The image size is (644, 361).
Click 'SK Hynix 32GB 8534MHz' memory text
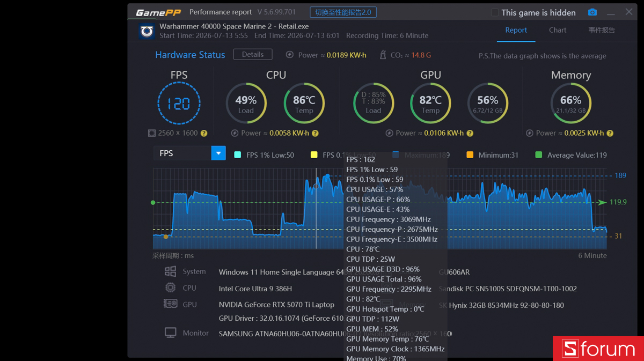coord(501,305)
